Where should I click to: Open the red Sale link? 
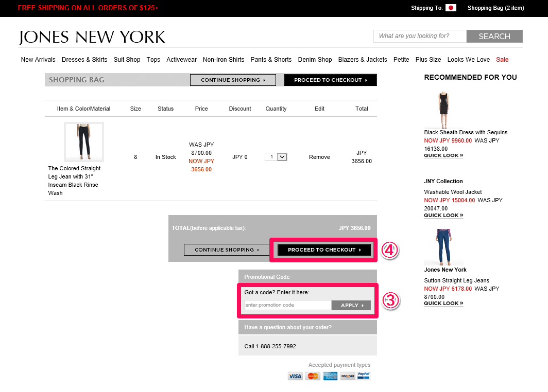(502, 59)
